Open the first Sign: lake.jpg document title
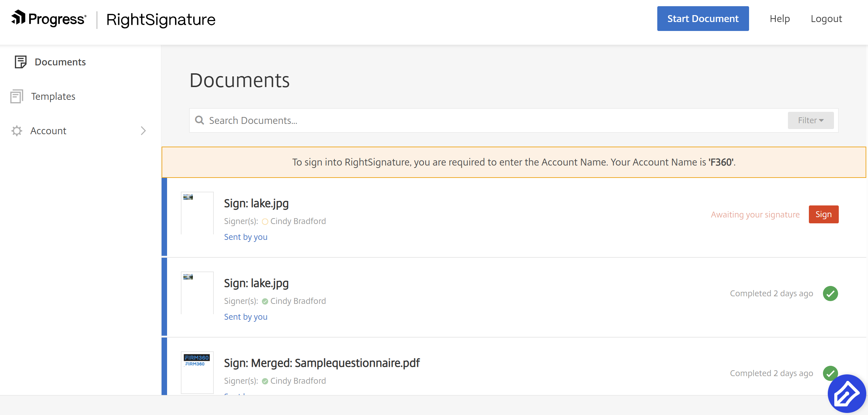Screen dimensions: 868x415 [256, 203]
